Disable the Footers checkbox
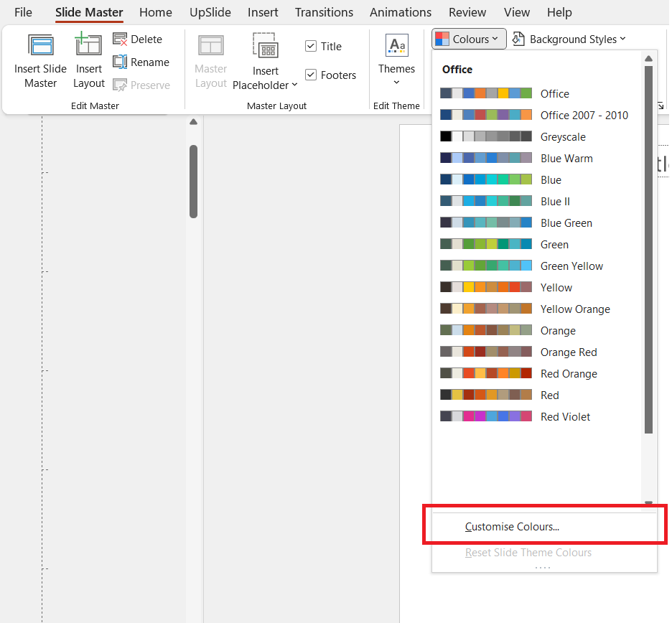Viewport: 672px width, 623px height. (x=312, y=74)
